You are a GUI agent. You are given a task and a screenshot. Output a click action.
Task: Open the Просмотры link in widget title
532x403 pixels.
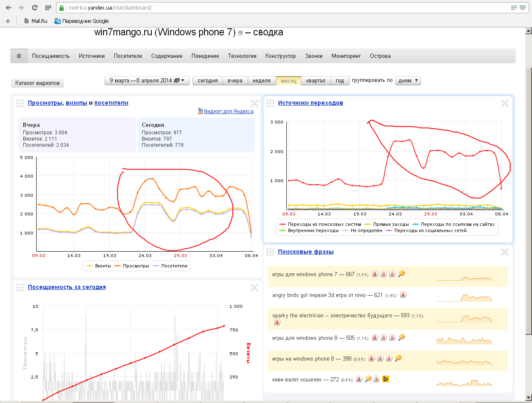tap(45, 103)
